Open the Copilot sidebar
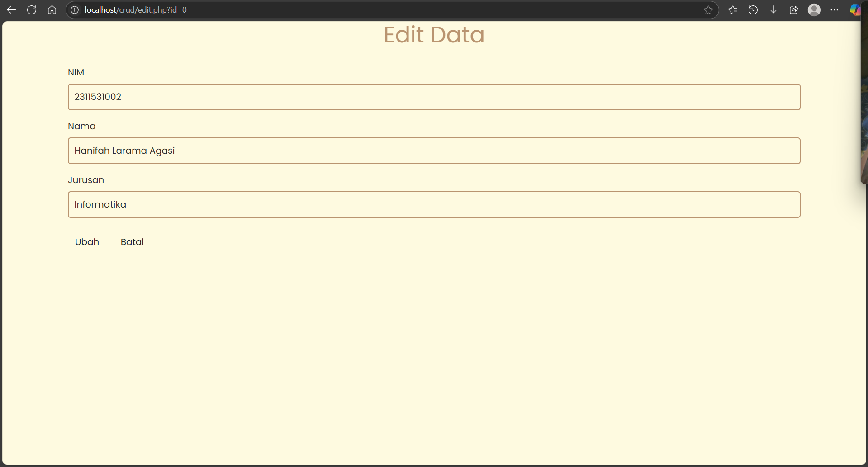This screenshot has width=868, height=467. (854, 10)
